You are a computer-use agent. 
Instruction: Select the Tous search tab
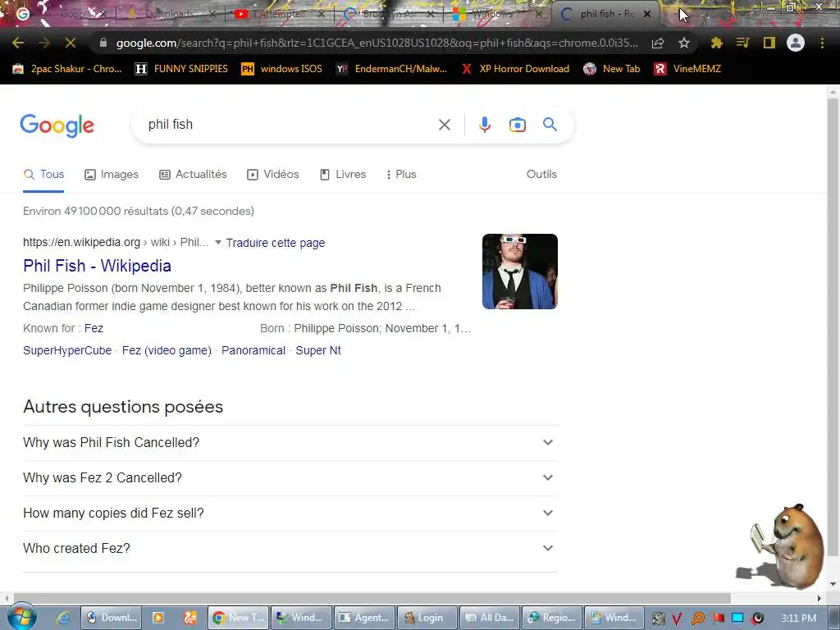click(44, 174)
